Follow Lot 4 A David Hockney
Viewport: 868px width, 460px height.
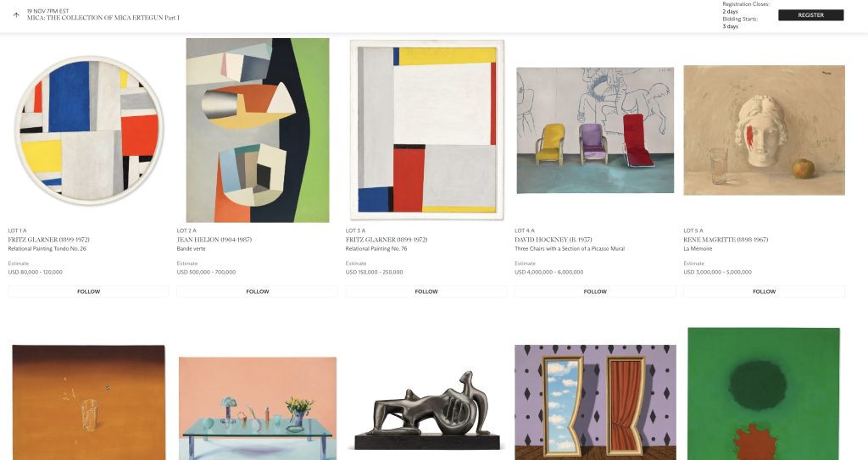pyautogui.click(x=595, y=291)
